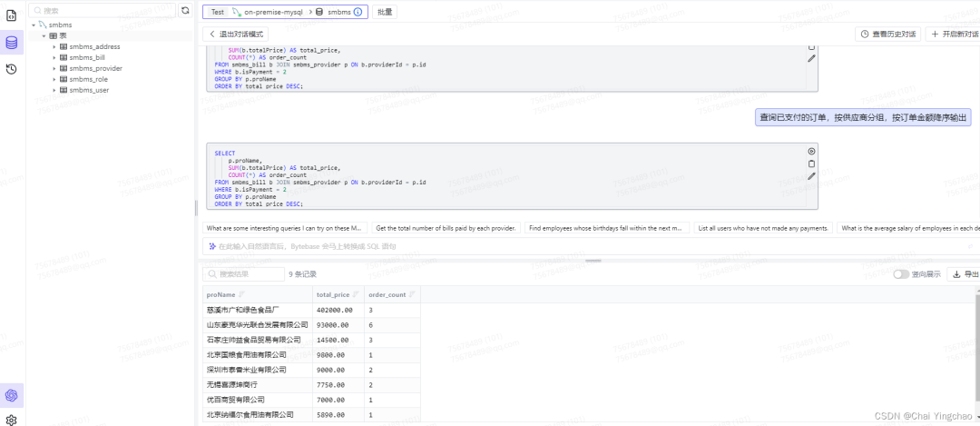Select total_price cell 14500.00
980x426 pixels.
tap(338, 340)
